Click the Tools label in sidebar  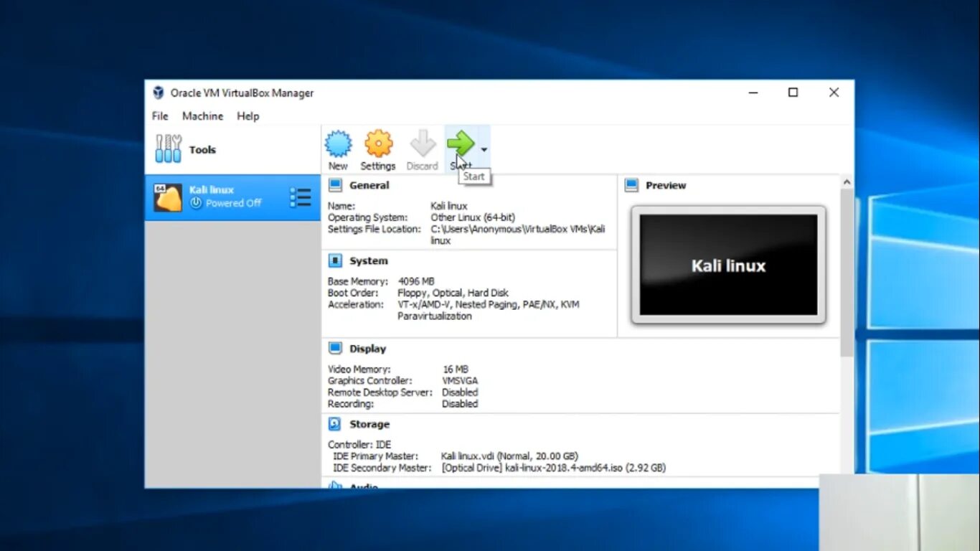[x=202, y=149]
